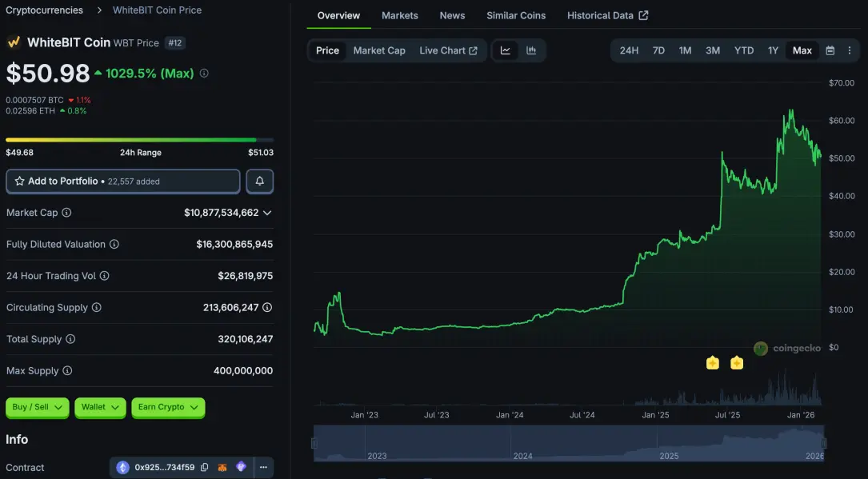868x479 pixels.
Task: Set chart range to 7D
Action: tap(658, 50)
